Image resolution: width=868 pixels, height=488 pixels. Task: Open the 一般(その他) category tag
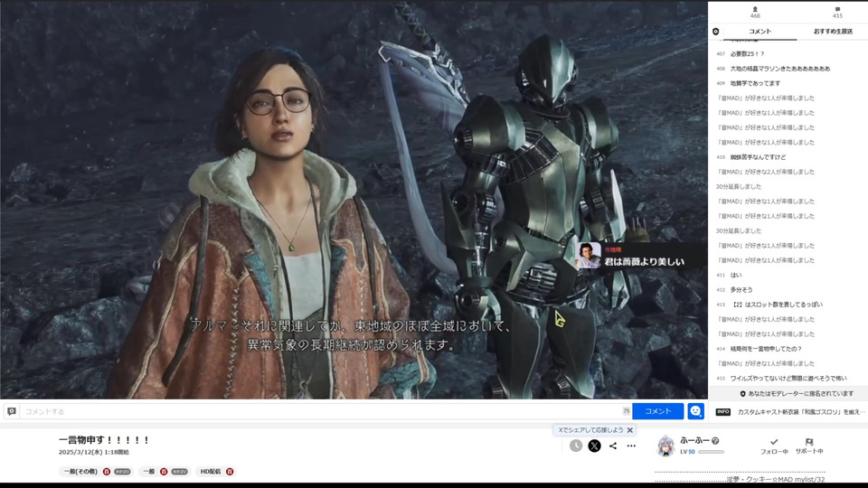coord(80,472)
